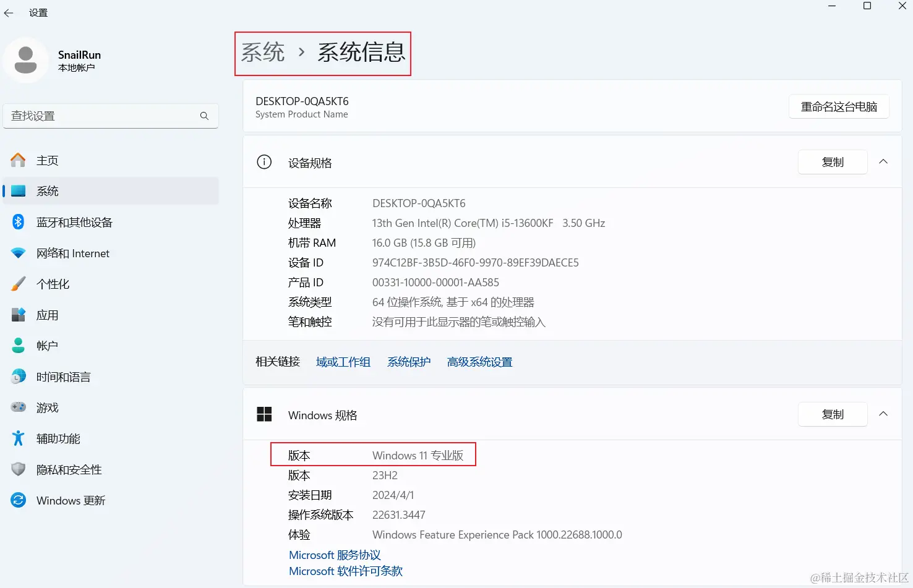Open 游戏 settings
This screenshot has width=913, height=588.
tap(111, 407)
